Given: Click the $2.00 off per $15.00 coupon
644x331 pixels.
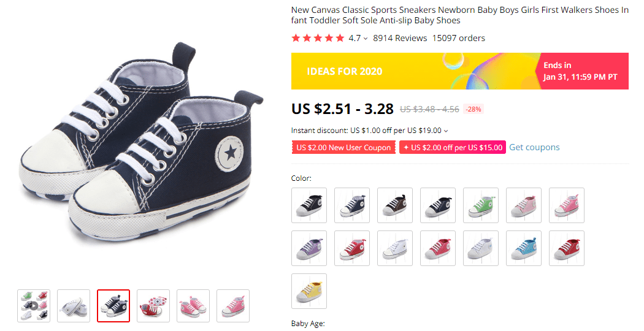Looking at the screenshot, I should [452, 148].
